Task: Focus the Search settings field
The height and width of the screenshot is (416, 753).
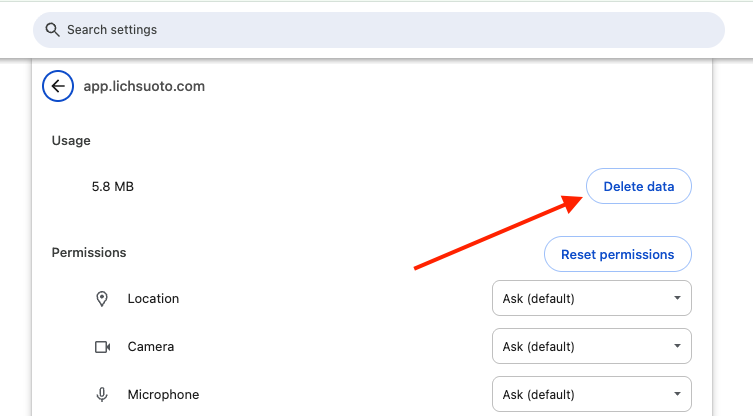Action: 378,30
